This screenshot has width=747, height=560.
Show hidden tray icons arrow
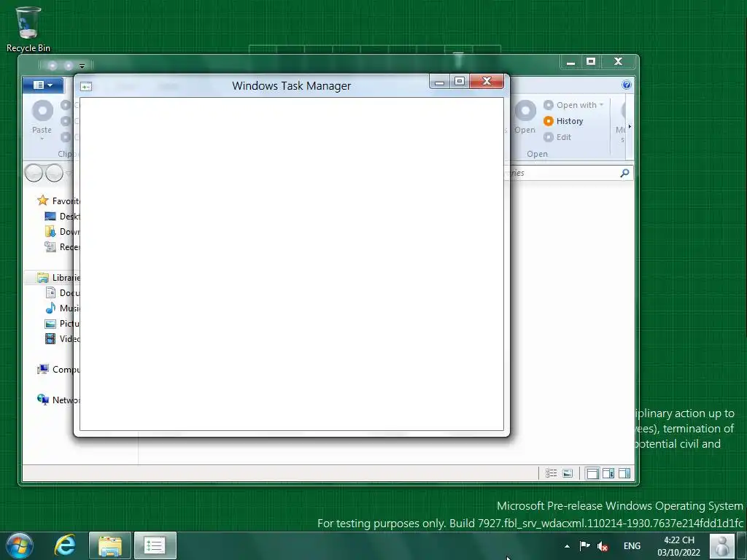click(567, 546)
